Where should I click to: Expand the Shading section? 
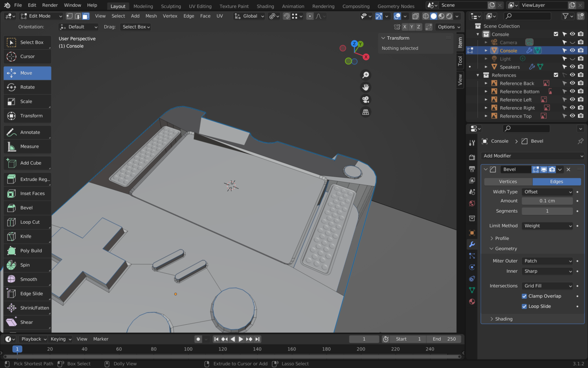coord(503,319)
